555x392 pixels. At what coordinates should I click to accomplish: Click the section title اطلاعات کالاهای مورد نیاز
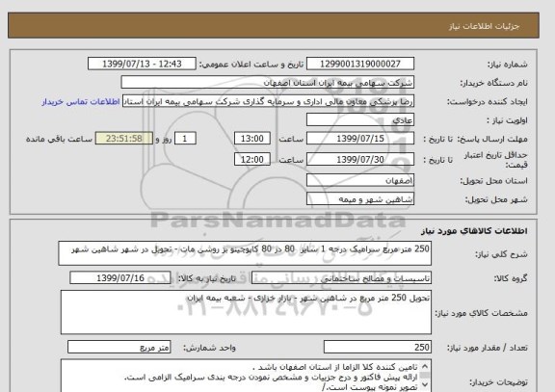[474, 231]
